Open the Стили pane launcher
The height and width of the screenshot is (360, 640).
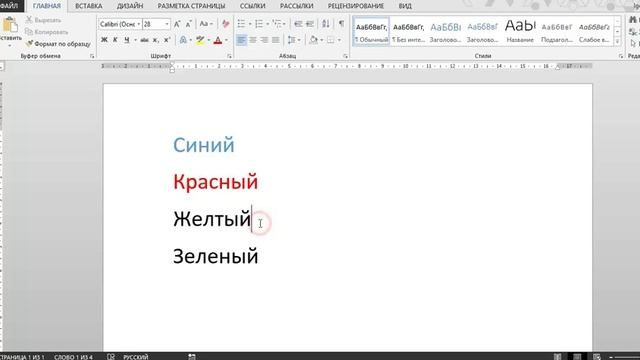coord(620,56)
